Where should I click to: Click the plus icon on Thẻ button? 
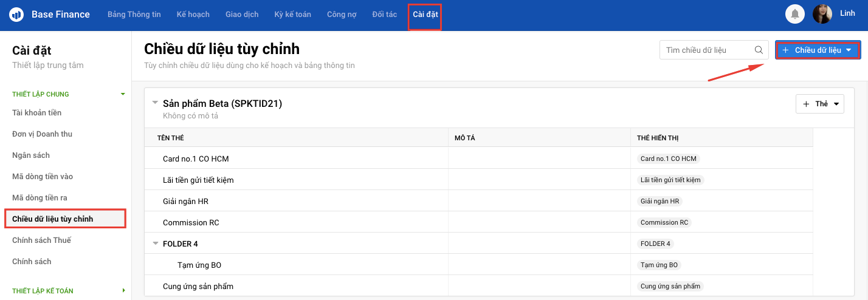806,104
